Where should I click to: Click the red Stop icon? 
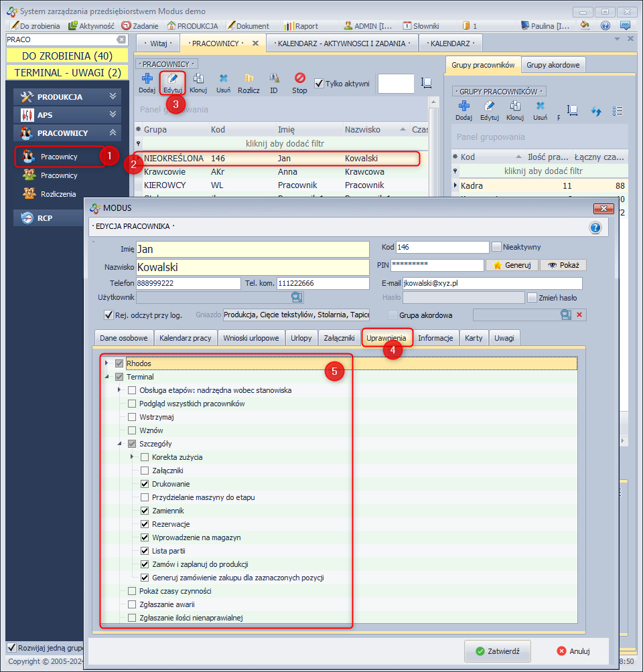pos(299,80)
